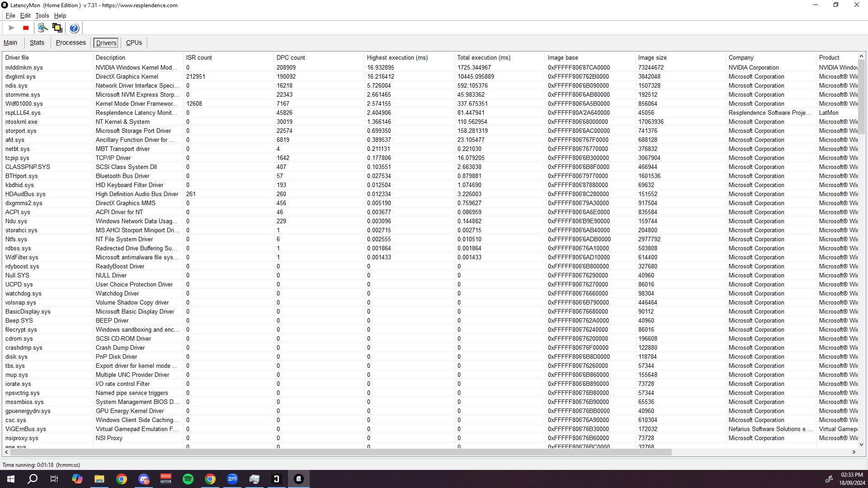Screen dimensions: 868x488
Task: Sort by DPC count column header
Action: point(291,57)
